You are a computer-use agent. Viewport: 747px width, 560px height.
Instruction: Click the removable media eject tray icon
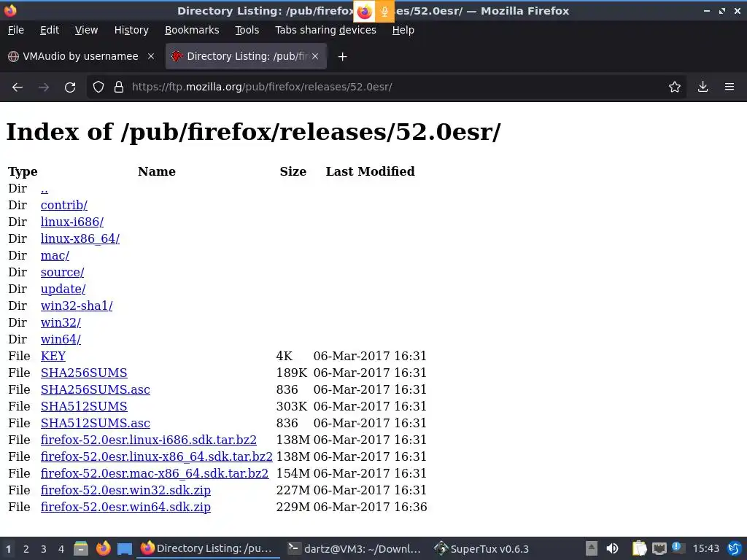pos(591,548)
